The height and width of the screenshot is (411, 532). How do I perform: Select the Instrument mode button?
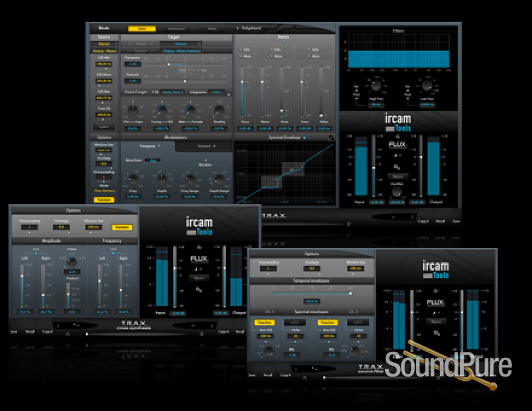(x=177, y=29)
